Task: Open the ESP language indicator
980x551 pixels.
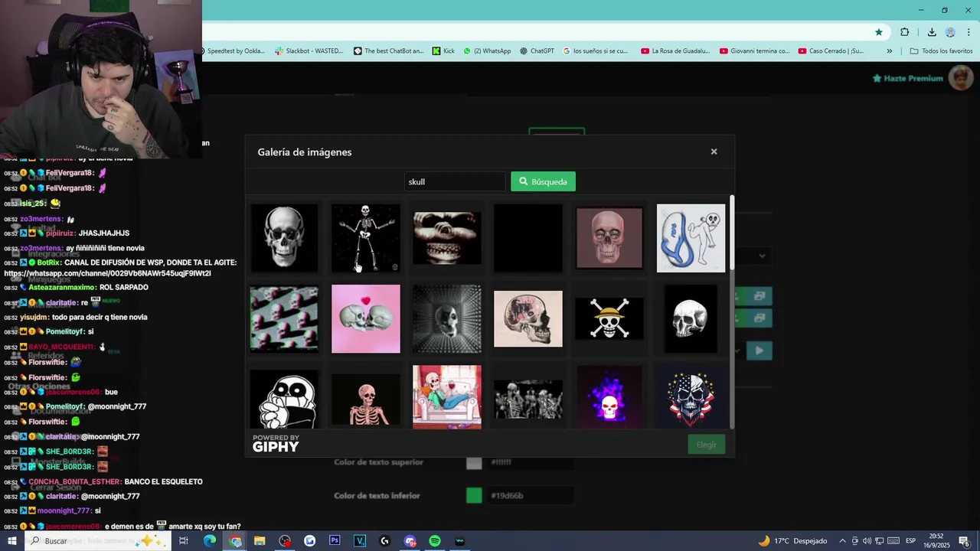Action: [x=911, y=541]
